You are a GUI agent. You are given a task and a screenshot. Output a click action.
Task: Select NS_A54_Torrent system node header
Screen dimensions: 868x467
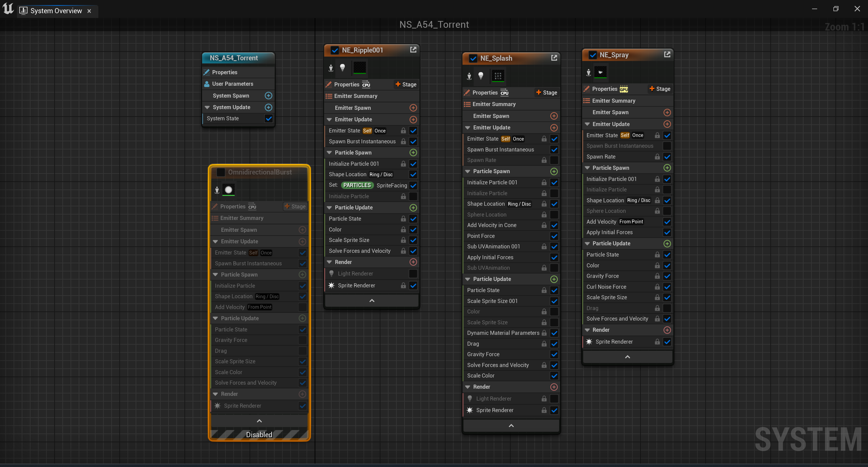tap(238, 58)
